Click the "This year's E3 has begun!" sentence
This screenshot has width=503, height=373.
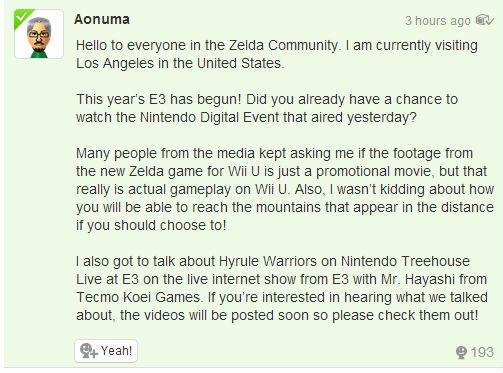(x=159, y=99)
